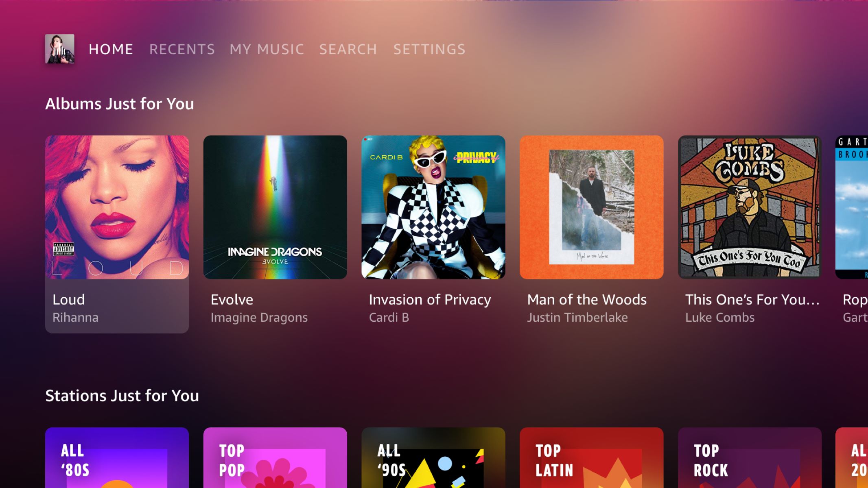
Task: Navigate to the Recents tab
Action: [182, 49]
